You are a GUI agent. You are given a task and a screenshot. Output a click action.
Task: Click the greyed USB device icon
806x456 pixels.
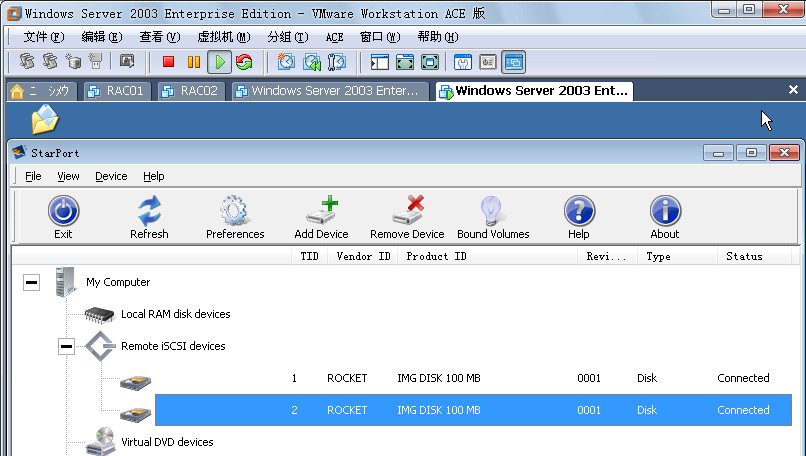click(96, 62)
